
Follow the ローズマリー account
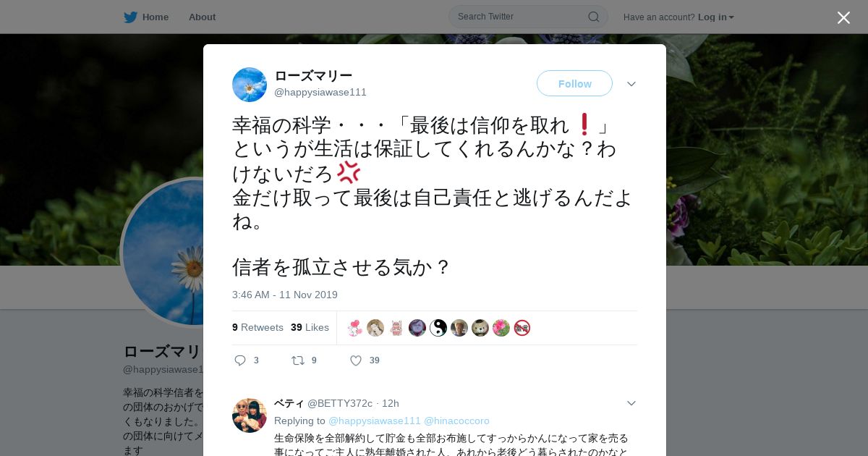coord(574,84)
